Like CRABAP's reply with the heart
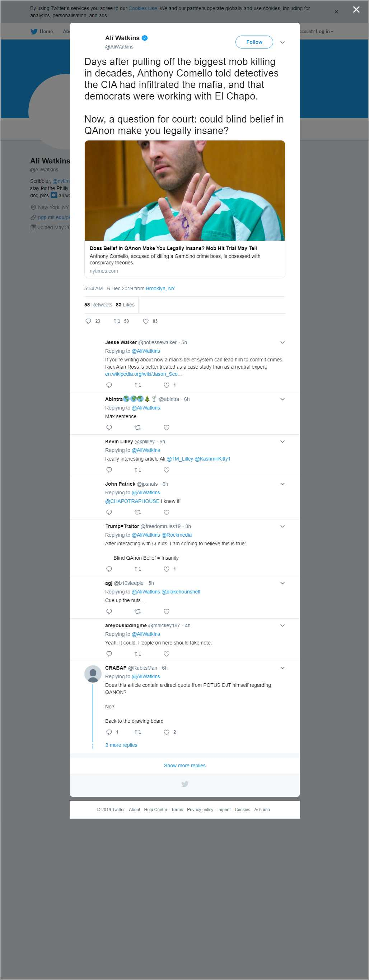The height and width of the screenshot is (980, 369). click(x=167, y=732)
